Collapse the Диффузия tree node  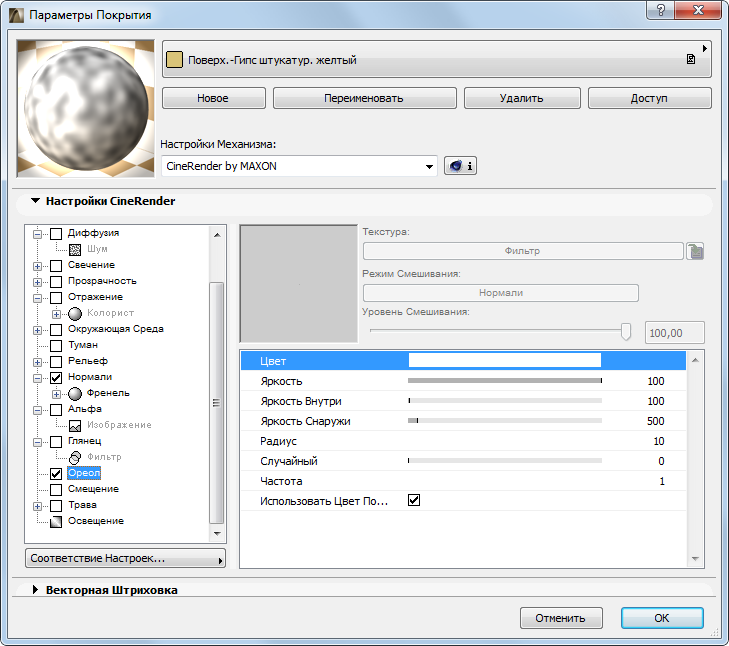[37, 234]
